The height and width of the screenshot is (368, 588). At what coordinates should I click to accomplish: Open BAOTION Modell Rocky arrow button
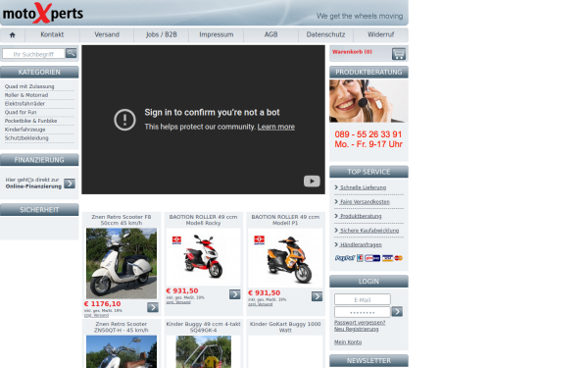coord(235,294)
